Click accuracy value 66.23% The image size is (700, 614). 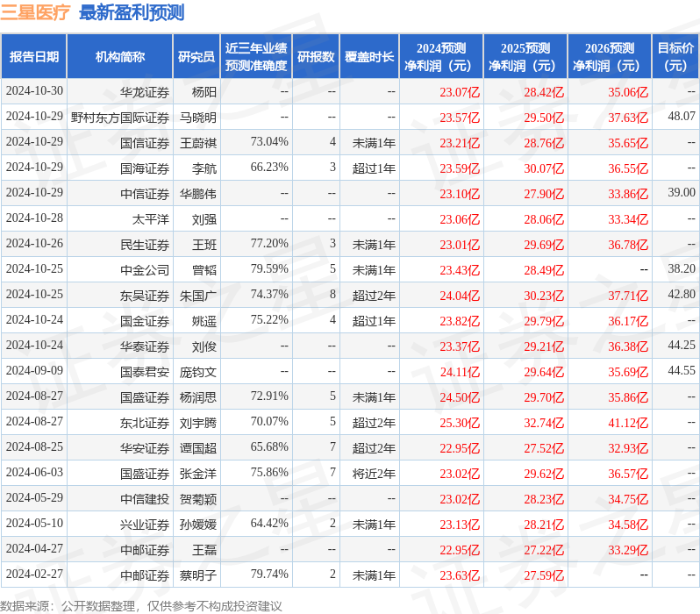(269, 168)
